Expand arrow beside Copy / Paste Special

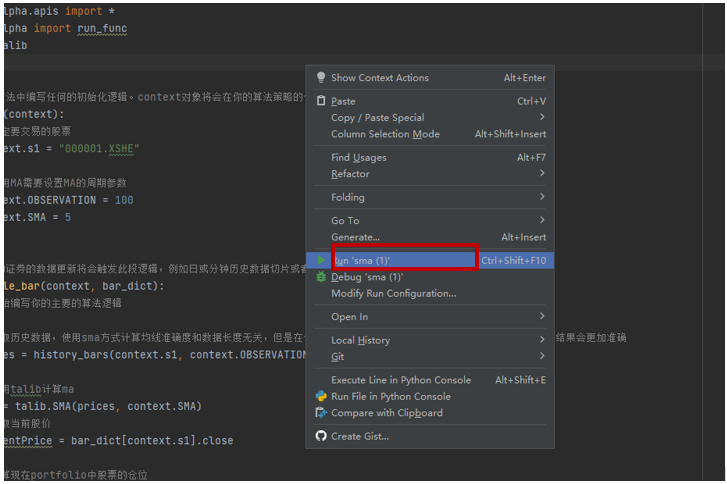[542, 117]
